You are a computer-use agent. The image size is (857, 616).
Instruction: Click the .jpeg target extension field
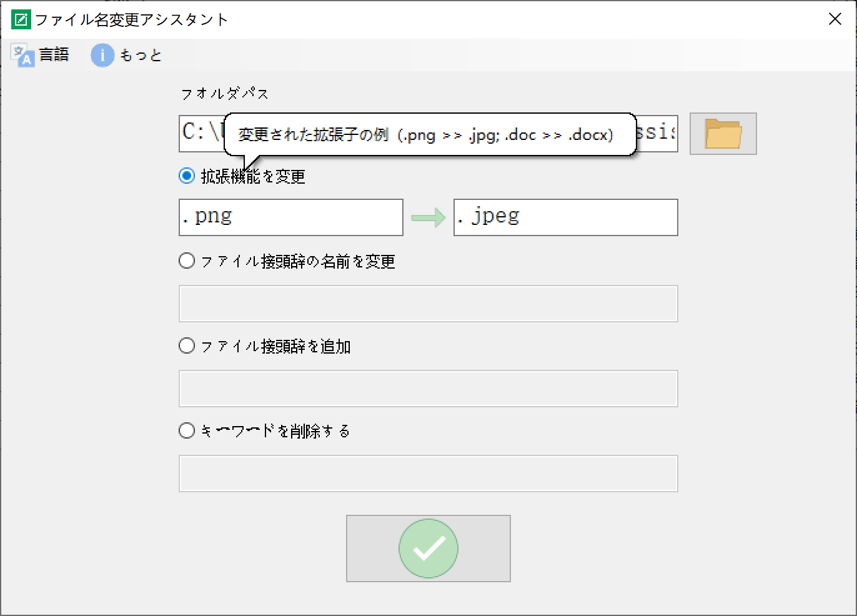click(x=565, y=217)
